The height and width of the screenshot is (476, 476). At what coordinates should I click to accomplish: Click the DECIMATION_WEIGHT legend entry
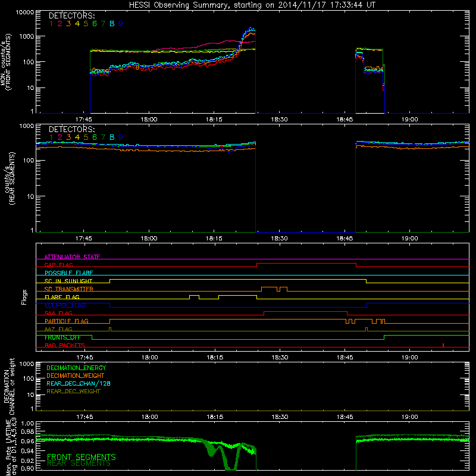[x=76, y=375]
